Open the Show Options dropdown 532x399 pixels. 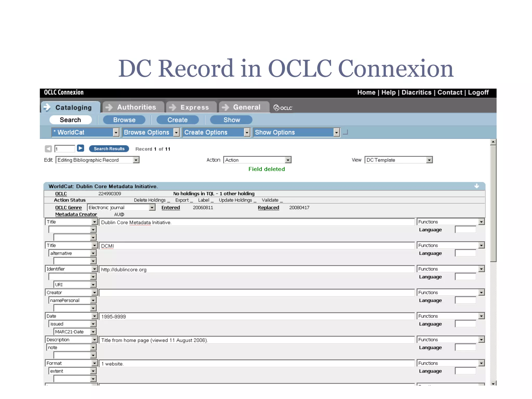click(x=297, y=132)
